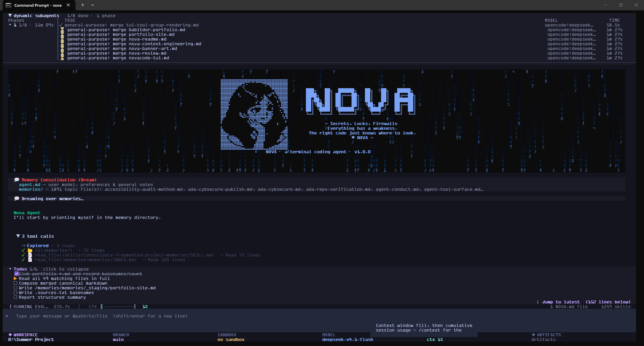
Task: Collapse the 3 tool calls group
Action: pos(18,236)
